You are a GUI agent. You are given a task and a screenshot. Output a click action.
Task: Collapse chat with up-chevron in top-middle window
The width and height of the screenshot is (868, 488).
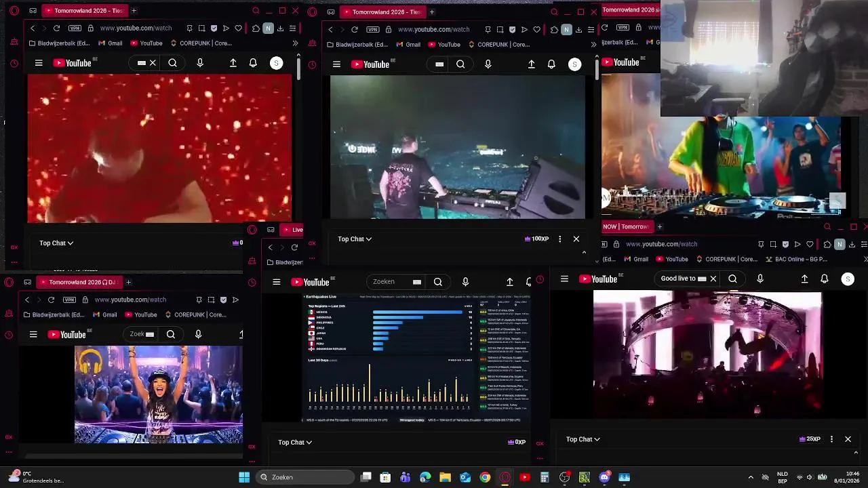(x=584, y=252)
